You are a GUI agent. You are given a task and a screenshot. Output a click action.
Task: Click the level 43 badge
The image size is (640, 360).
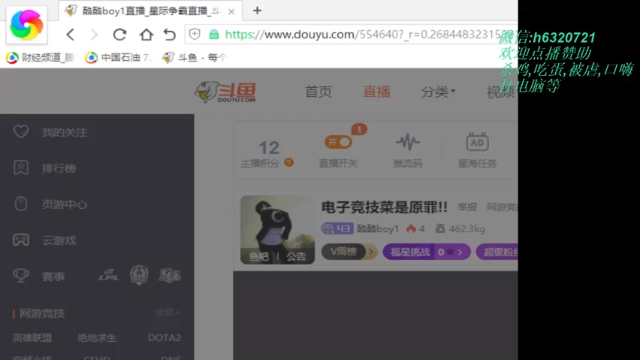337,229
